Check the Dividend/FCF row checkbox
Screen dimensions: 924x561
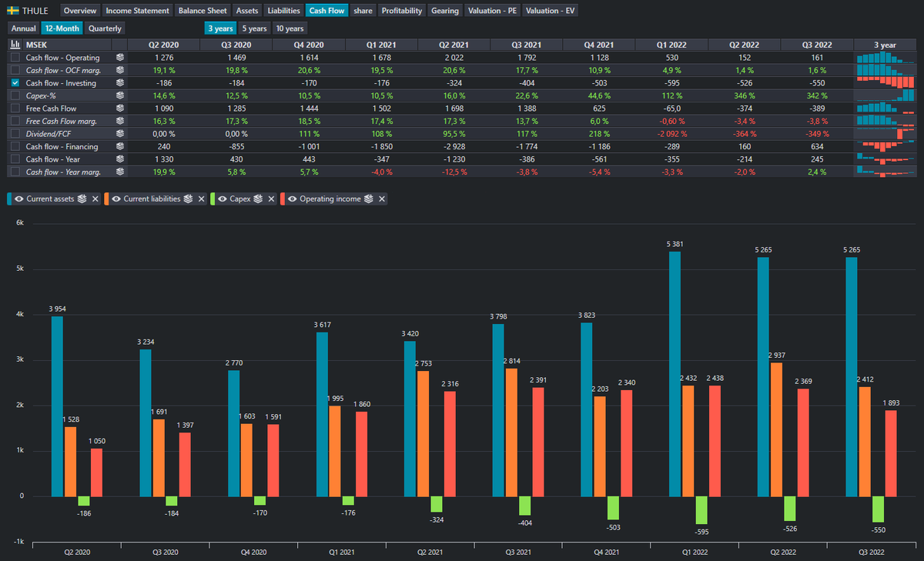15,133
